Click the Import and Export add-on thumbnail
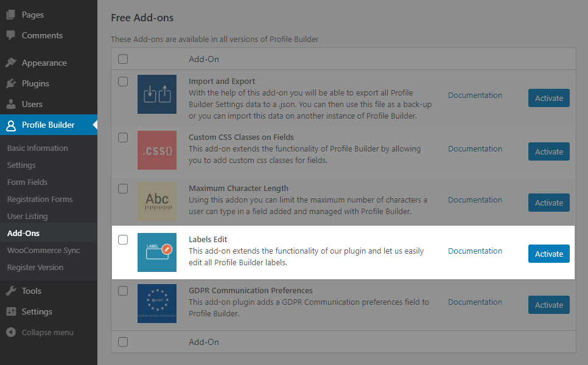Viewport: 588px width, 365px height. pyautogui.click(x=157, y=94)
